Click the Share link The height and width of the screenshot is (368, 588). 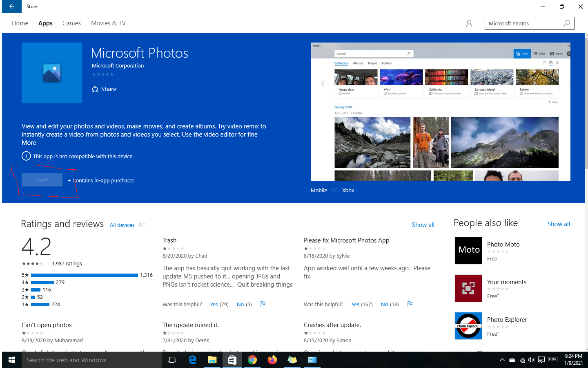[109, 89]
